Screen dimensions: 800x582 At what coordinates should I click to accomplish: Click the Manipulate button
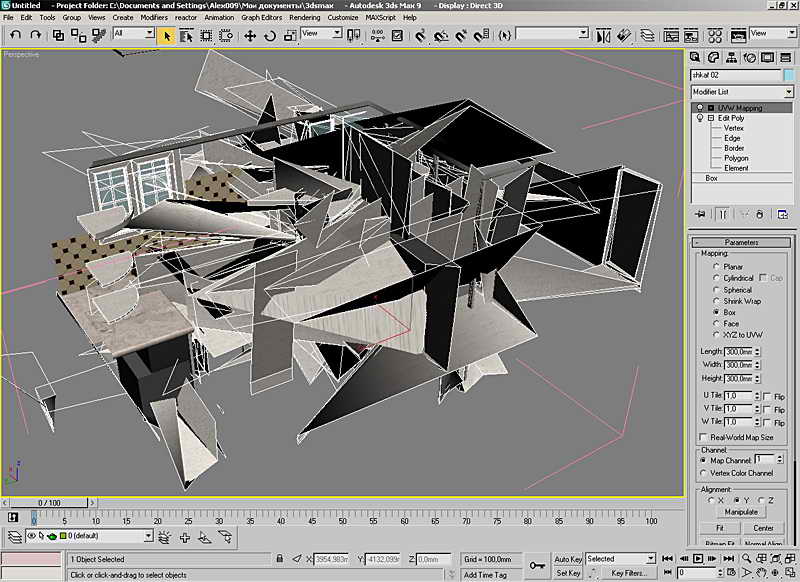click(741, 512)
